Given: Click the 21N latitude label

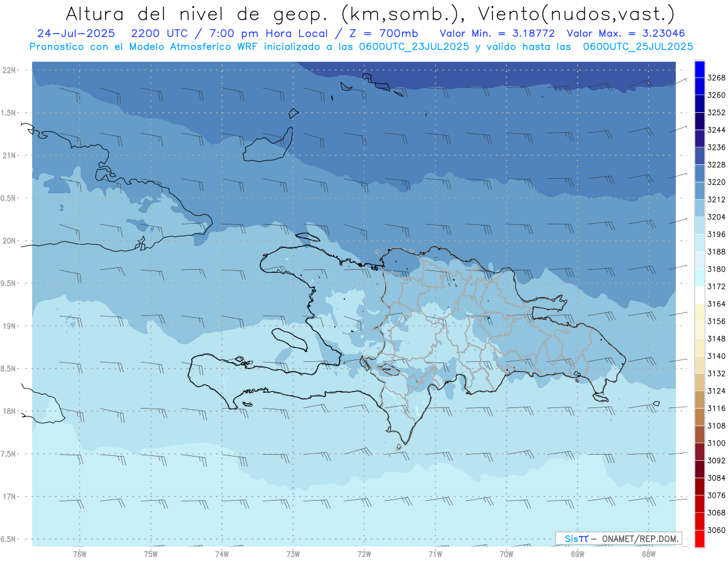Looking at the screenshot, I should pos(9,156).
